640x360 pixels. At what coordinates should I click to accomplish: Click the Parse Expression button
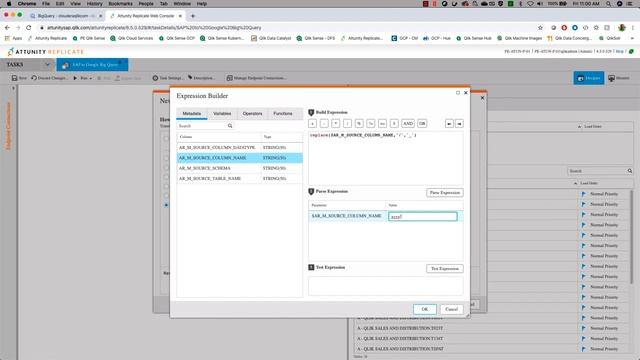coord(444,192)
